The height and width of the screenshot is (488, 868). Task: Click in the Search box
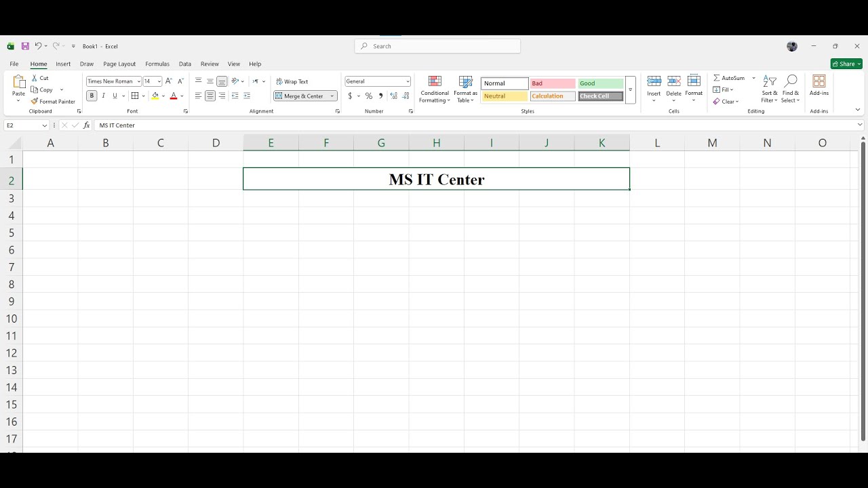(437, 46)
